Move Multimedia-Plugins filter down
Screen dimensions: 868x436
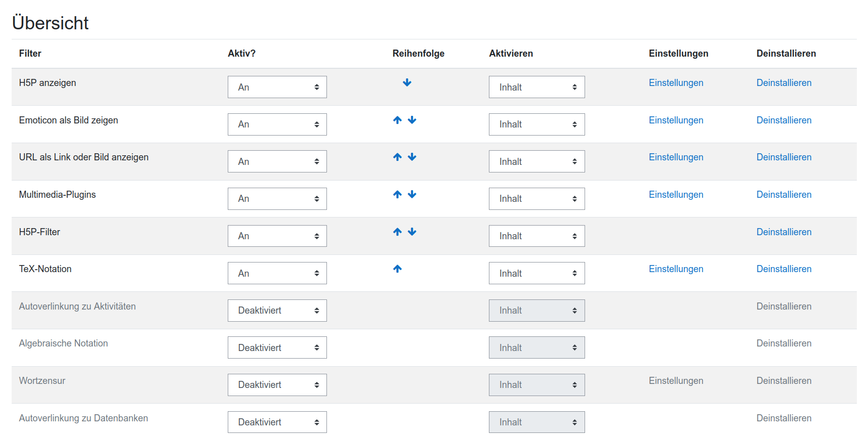(412, 195)
